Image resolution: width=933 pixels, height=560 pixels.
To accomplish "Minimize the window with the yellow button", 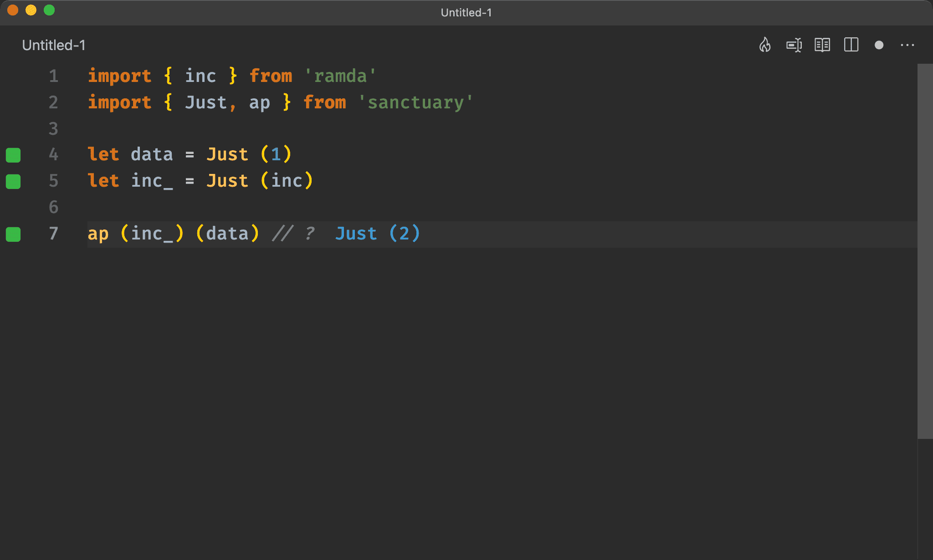I will tap(31, 10).
